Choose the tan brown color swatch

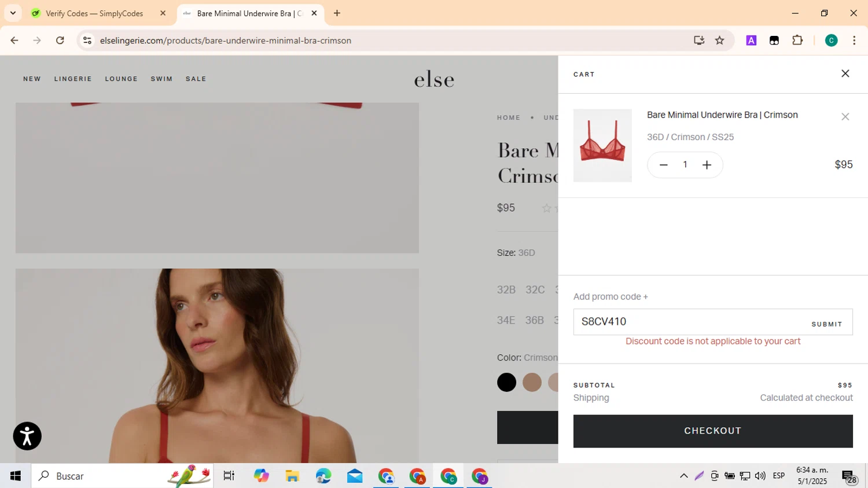point(532,382)
